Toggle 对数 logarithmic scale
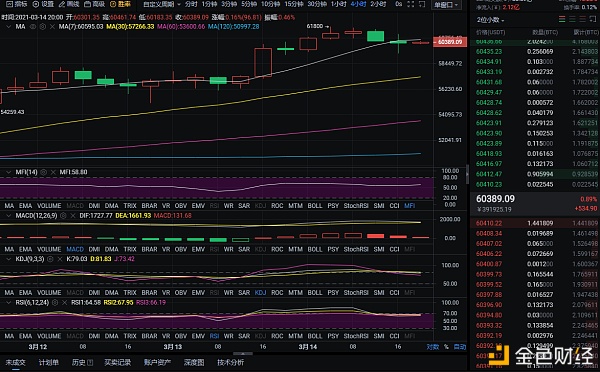 point(433,347)
